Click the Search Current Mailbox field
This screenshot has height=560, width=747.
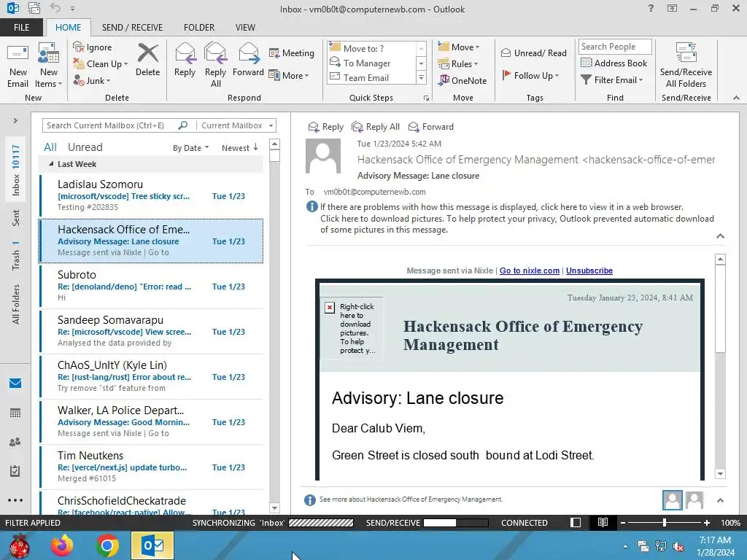(111, 125)
